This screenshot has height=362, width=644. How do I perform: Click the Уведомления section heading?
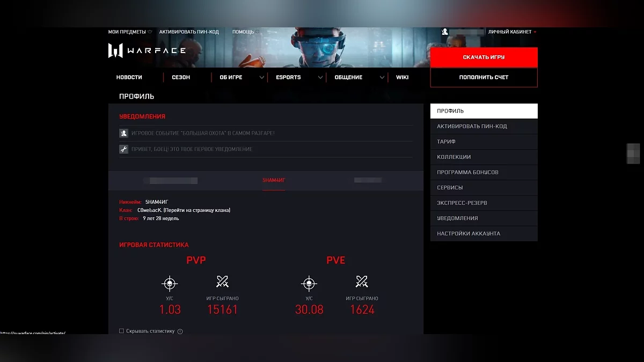(142, 116)
